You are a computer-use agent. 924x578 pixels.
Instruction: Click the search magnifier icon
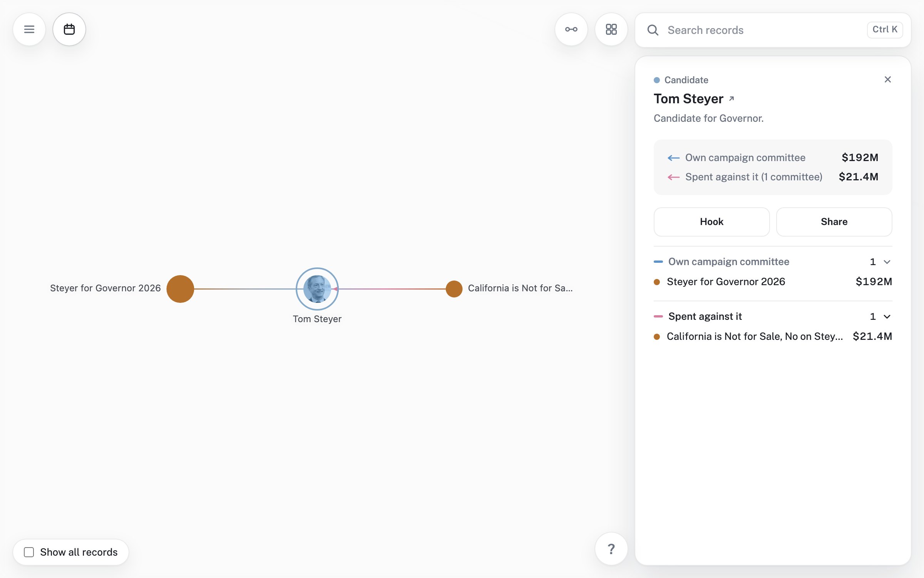pos(653,30)
